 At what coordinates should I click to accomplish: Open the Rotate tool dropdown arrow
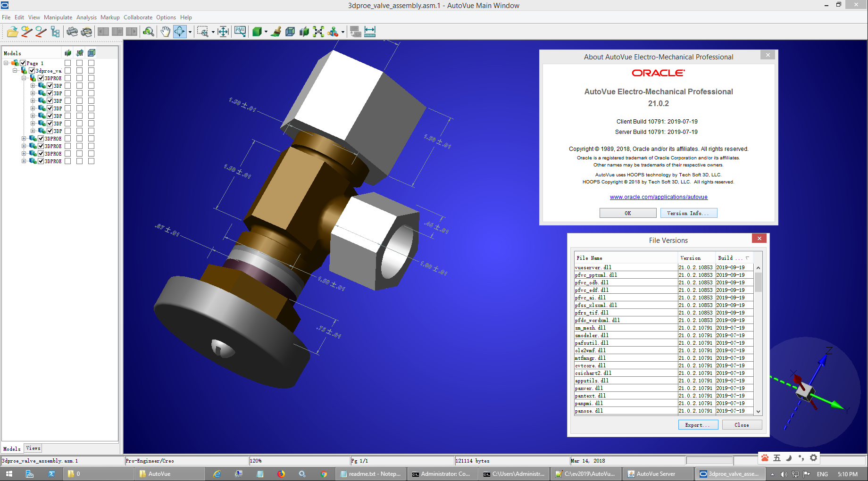[x=190, y=32]
